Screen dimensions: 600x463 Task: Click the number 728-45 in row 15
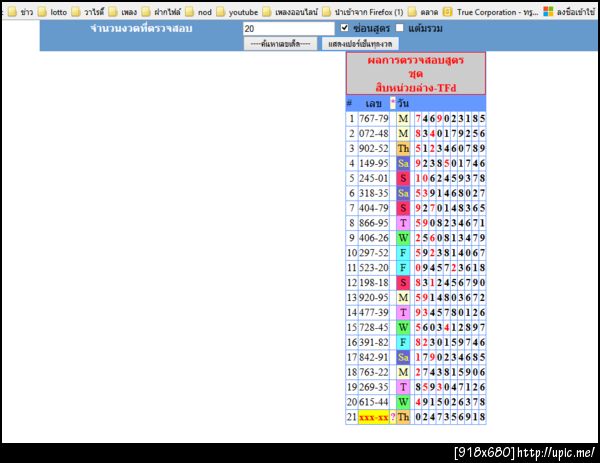tap(374, 328)
